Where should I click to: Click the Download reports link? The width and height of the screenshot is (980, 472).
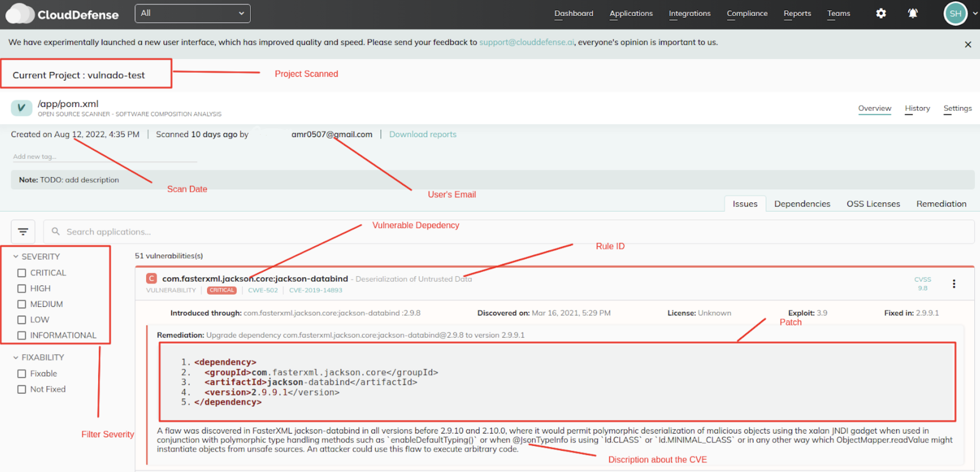click(422, 134)
